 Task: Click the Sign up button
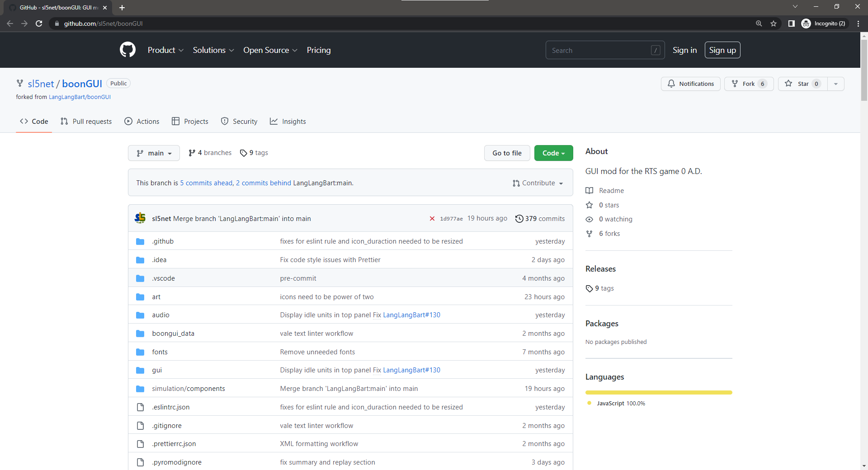[x=722, y=50]
